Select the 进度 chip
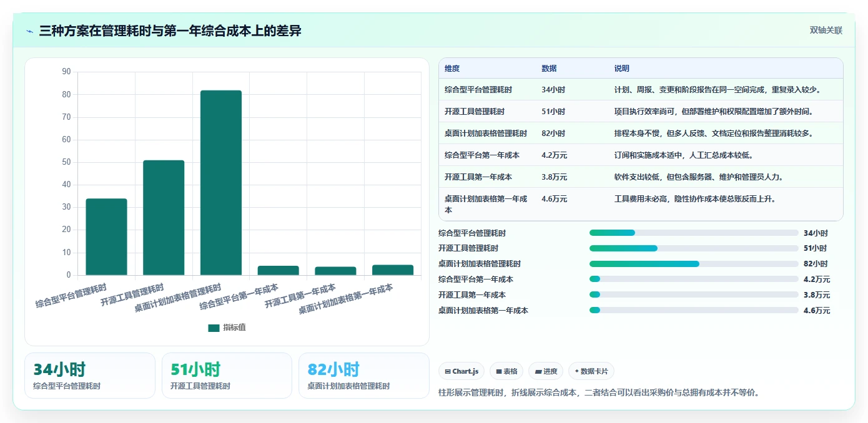The image size is (868, 423). (546, 371)
